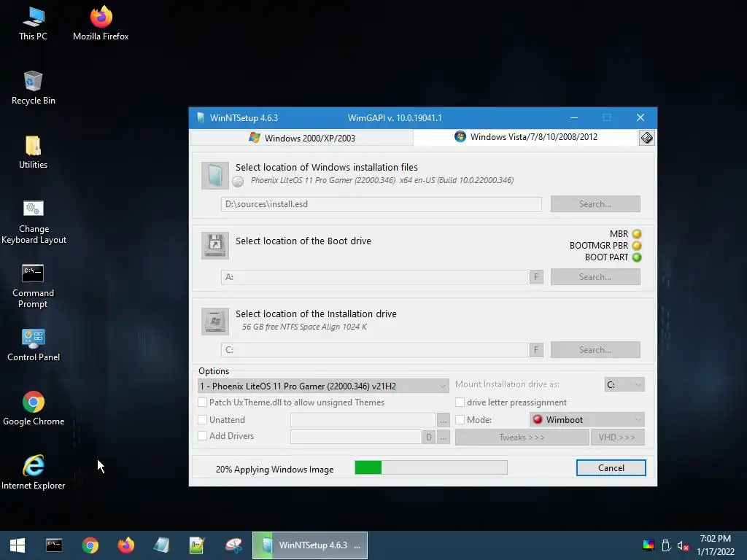Click F button beside Boot drive field

tap(536, 276)
